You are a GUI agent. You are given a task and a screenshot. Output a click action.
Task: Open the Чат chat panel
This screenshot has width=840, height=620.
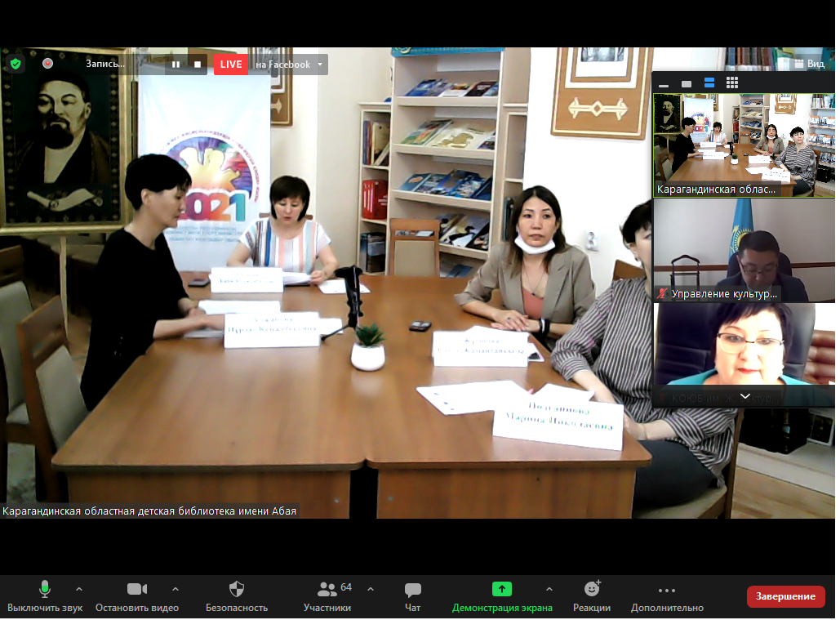coord(413,595)
